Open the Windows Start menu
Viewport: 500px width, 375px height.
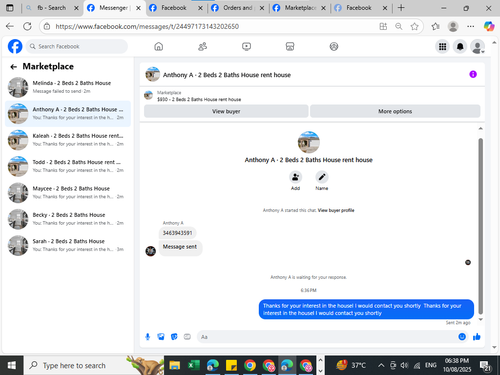pyautogui.click(x=11, y=365)
